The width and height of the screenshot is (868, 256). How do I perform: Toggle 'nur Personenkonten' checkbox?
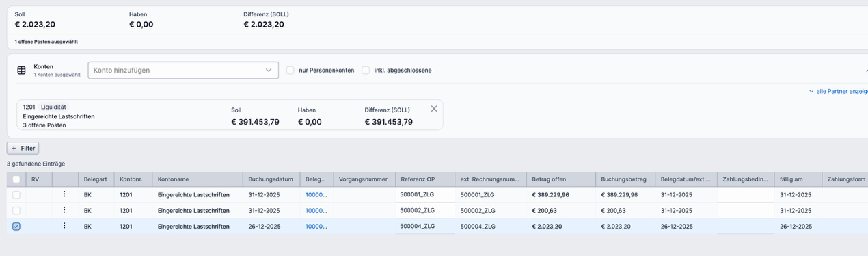click(290, 71)
